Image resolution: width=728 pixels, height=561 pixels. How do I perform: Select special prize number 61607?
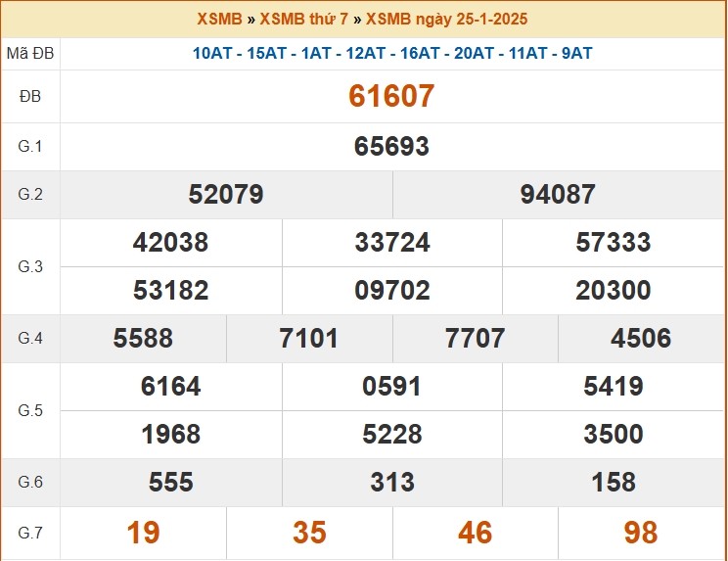coord(391,96)
